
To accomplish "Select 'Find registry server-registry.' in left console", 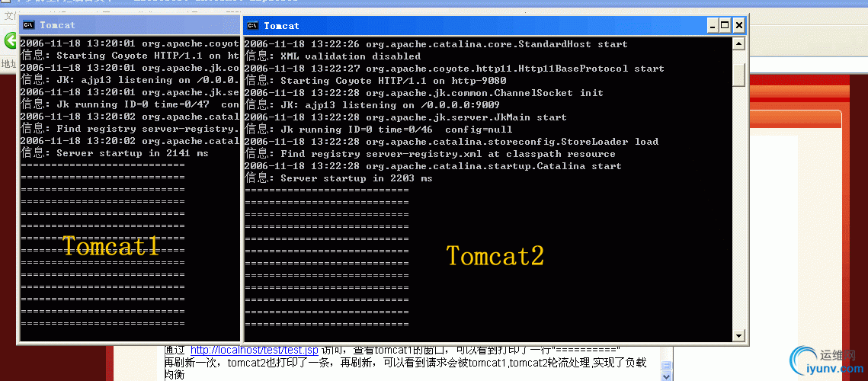I will 130,128.
